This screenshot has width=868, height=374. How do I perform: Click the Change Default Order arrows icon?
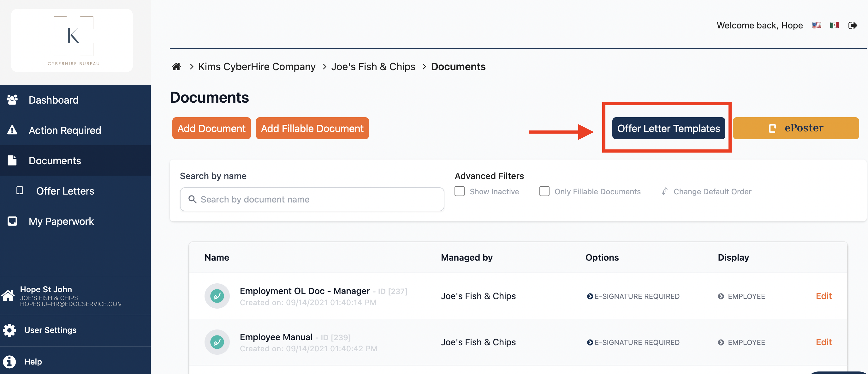coord(664,191)
